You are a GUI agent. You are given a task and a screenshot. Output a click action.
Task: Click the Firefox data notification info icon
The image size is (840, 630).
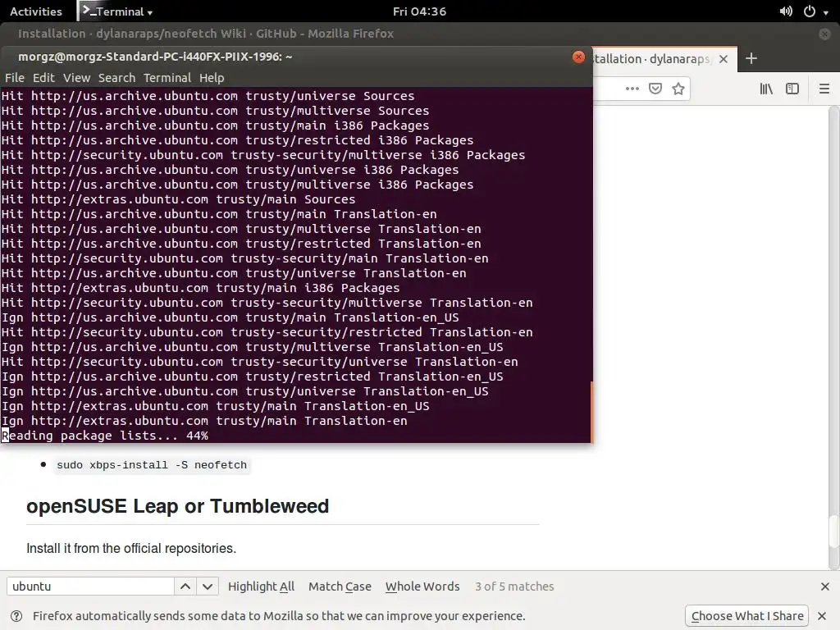click(16, 616)
